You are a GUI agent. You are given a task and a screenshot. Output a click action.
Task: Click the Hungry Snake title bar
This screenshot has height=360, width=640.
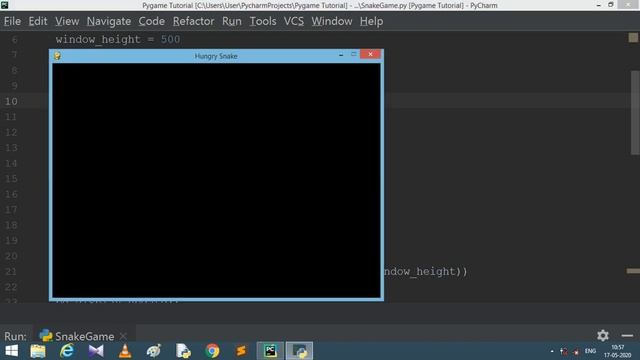(216, 56)
